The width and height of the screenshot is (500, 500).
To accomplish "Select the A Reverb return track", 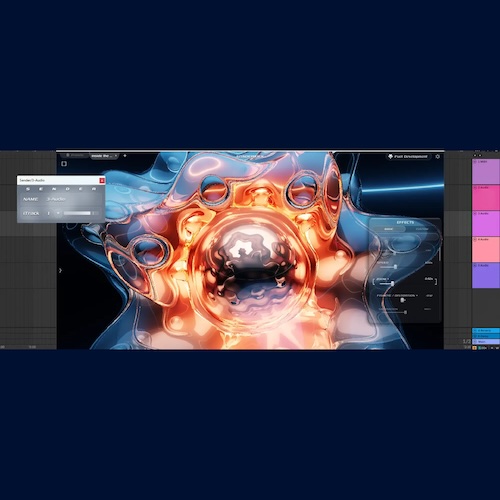I will [x=486, y=331].
